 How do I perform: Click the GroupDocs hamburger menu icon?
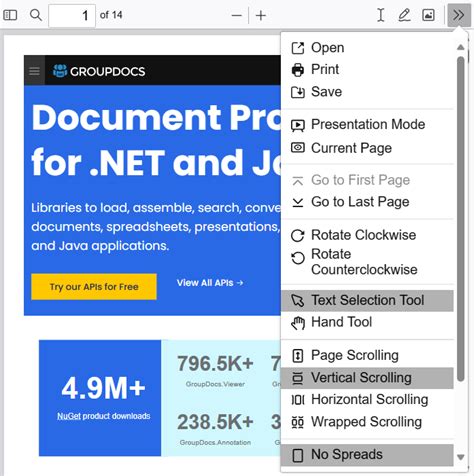pyautogui.click(x=34, y=71)
